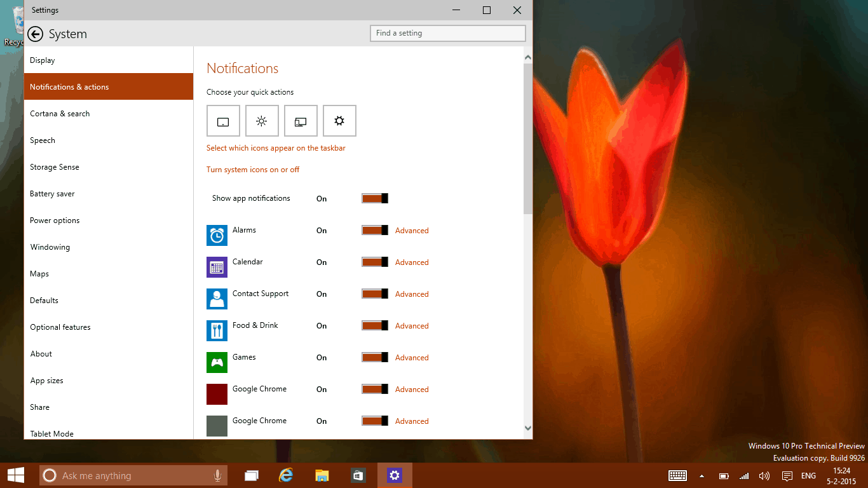This screenshot has height=488, width=868.
Task: Select the brightness quick action tile
Action: tap(262, 121)
